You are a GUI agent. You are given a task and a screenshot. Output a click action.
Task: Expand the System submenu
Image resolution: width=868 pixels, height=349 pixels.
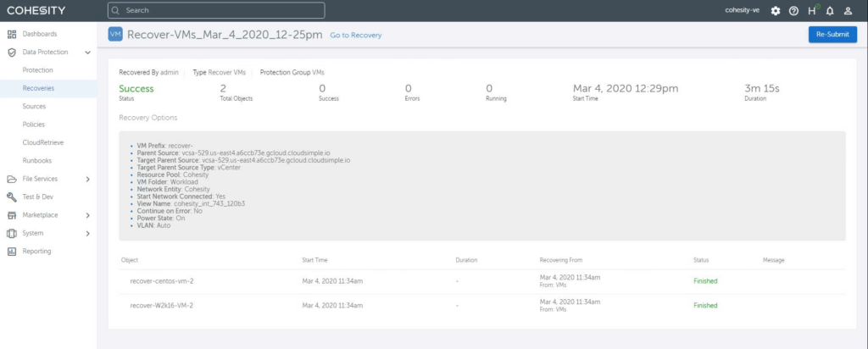pyautogui.click(x=88, y=233)
